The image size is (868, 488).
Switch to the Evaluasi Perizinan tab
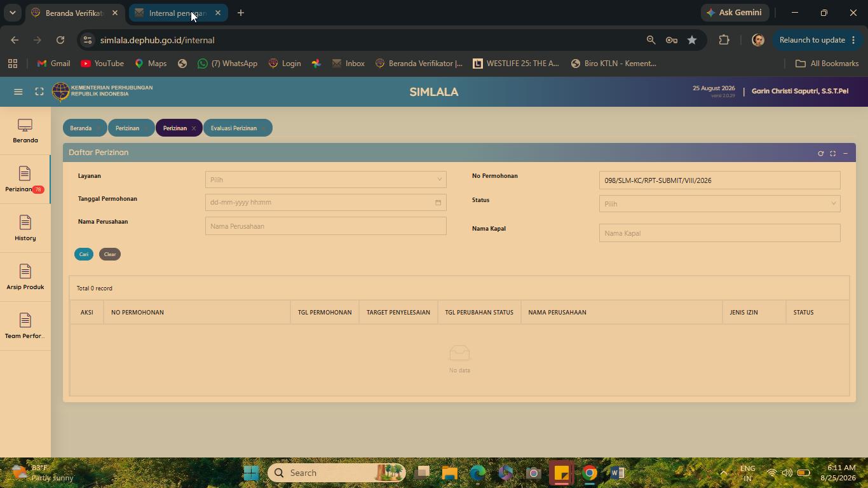coord(234,128)
